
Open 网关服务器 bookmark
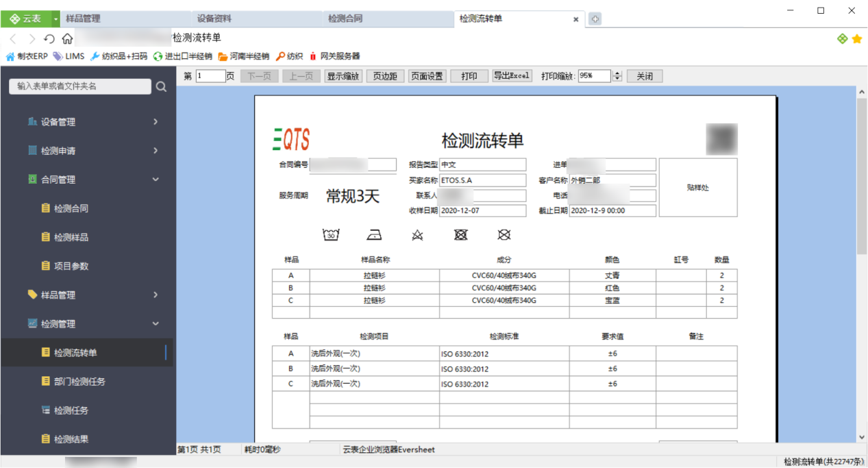tap(334, 56)
